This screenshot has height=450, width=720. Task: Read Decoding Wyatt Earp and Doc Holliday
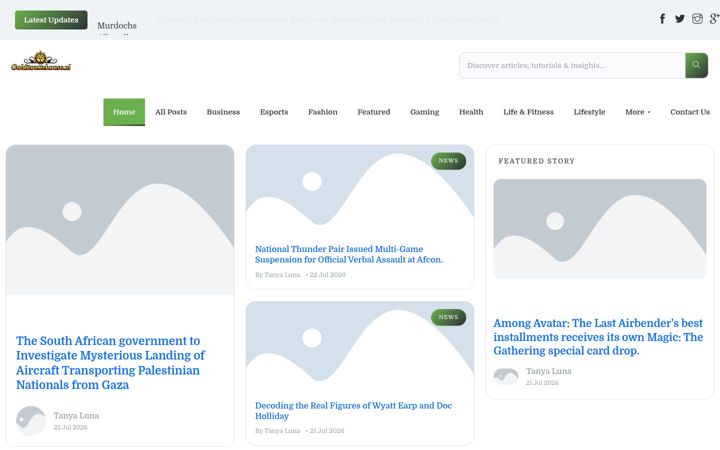[x=353, y=411]
